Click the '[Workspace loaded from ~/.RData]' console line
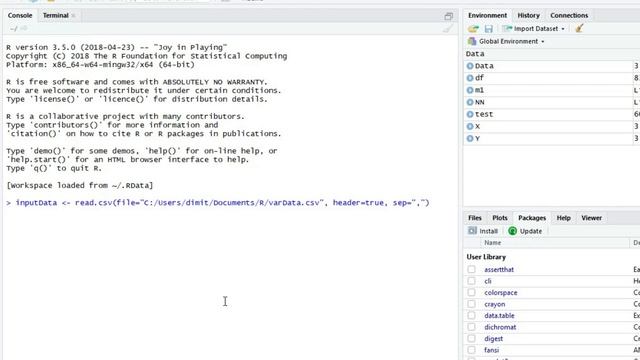 coord(80,185)
